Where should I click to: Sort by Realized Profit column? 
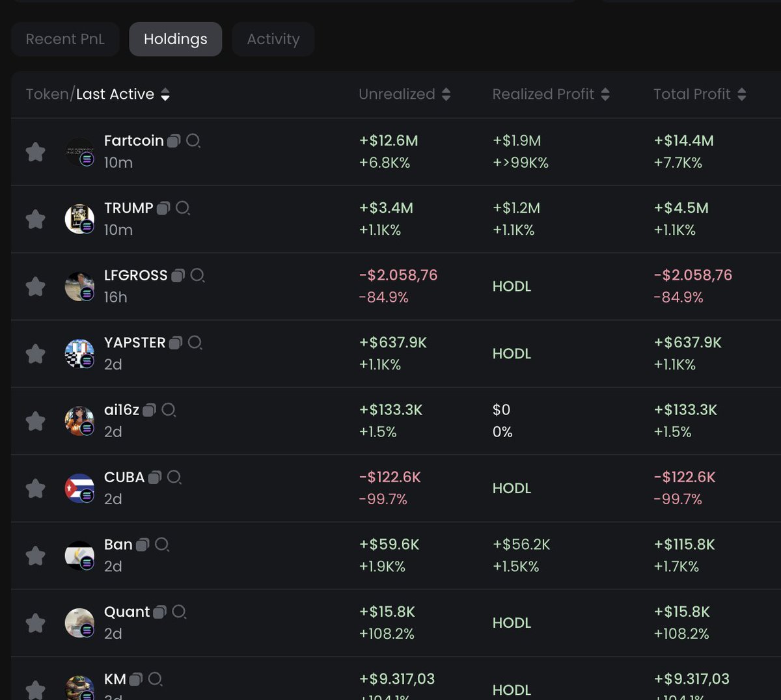click(x=551, y=94)
